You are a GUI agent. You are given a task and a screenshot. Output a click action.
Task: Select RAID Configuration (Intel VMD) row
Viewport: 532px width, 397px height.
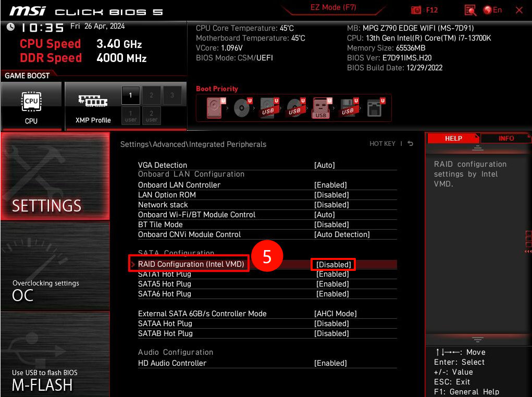click(x=262, y=264)
